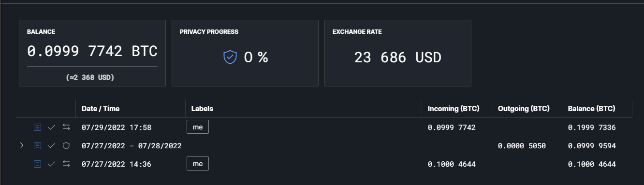Sort by Balance (BTC) column header

click(x=592, y=109)
